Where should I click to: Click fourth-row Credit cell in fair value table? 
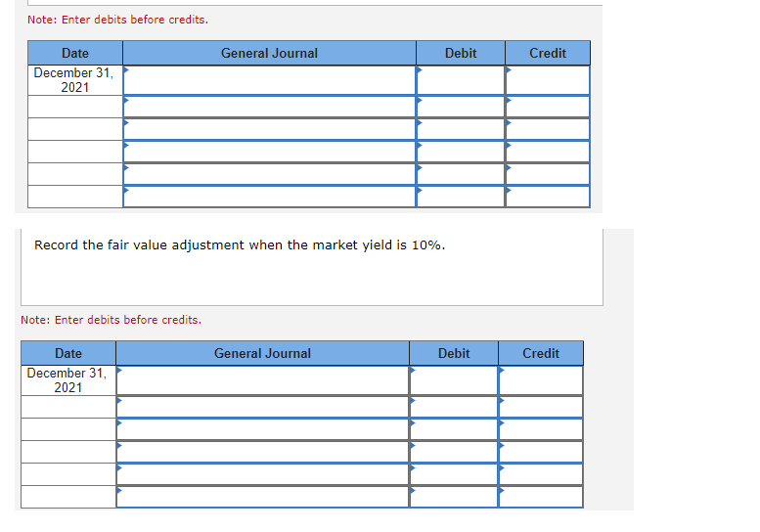coord(541,452)
